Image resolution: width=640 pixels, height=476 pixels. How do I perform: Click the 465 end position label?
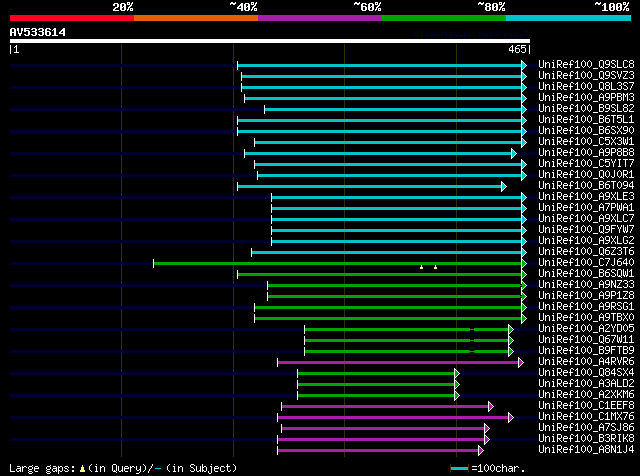tap(517, 49)
